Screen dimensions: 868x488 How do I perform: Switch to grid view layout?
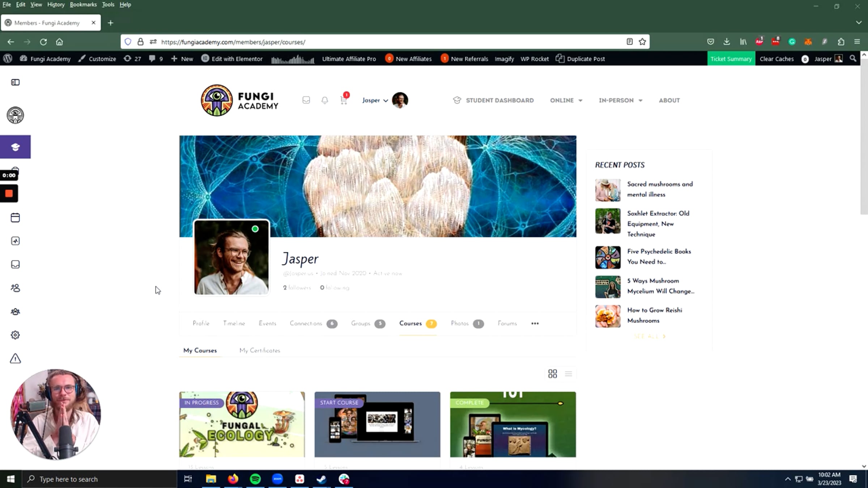point(552,374)
